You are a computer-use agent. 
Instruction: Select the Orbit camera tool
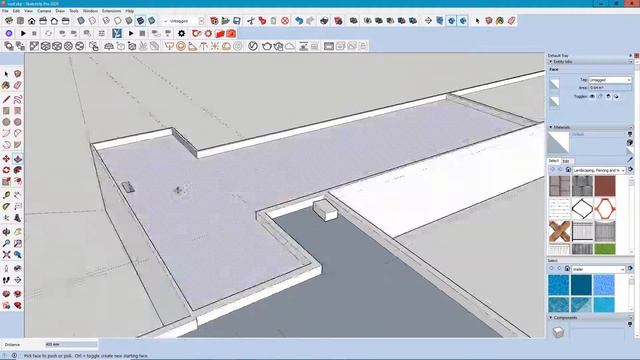(6, 232)
